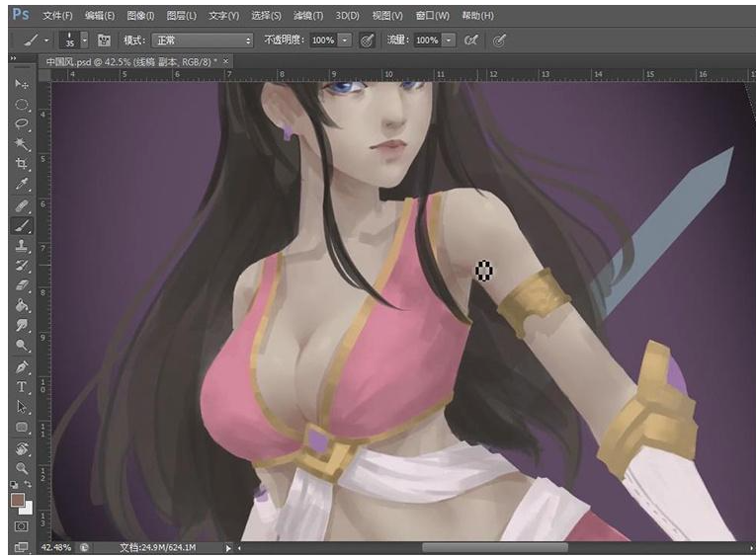Select the Rotate View tool

[21, 449]
